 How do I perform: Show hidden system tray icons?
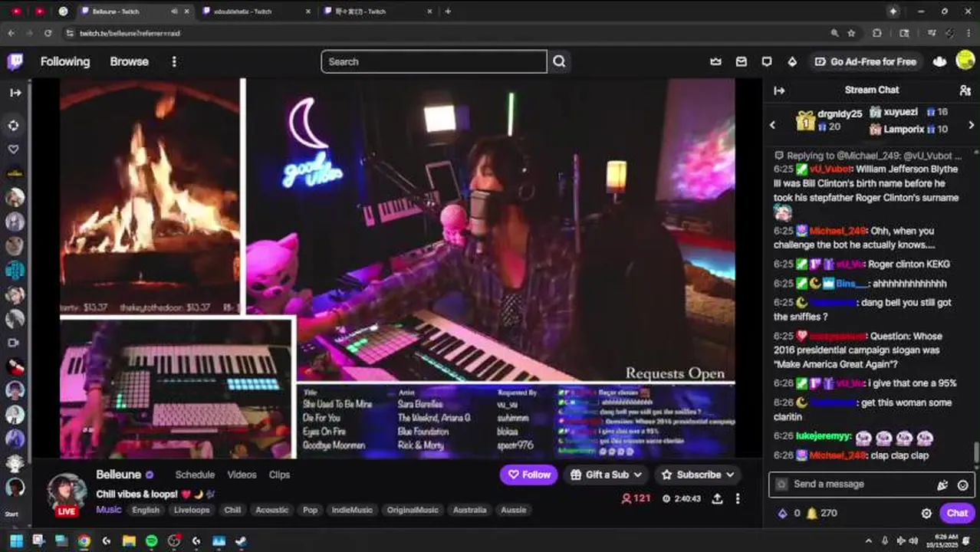pos(868,540)
